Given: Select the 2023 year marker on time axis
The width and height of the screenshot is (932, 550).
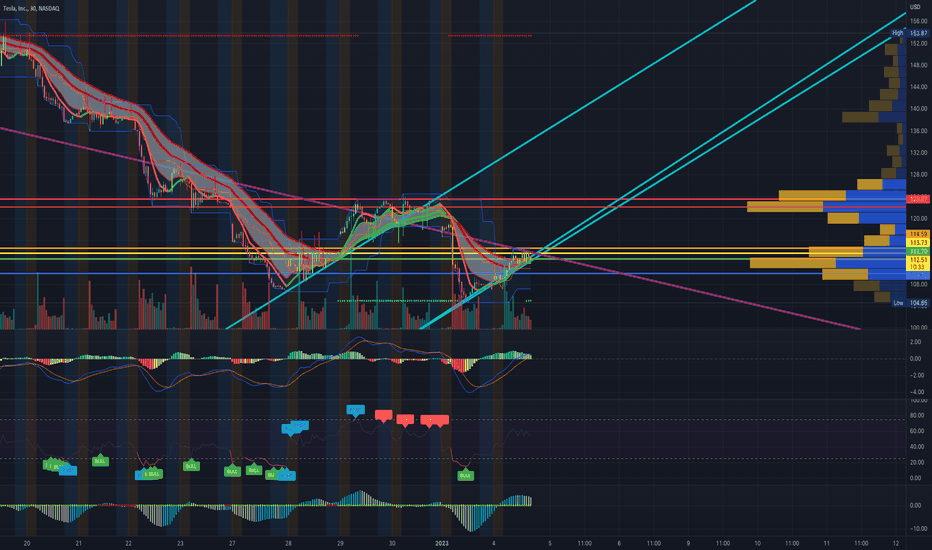Looking at the screenshot, I should [x=442, y=543].
